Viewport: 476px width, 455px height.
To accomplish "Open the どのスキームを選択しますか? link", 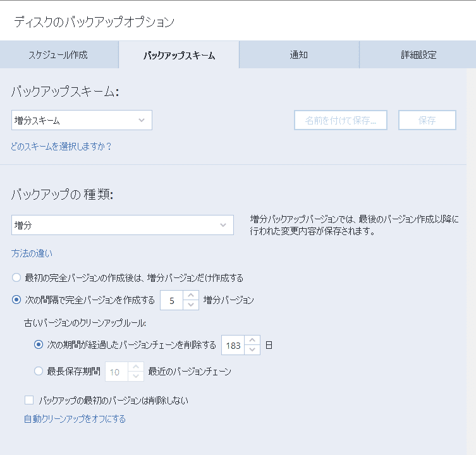I will (x=61, y=147).
